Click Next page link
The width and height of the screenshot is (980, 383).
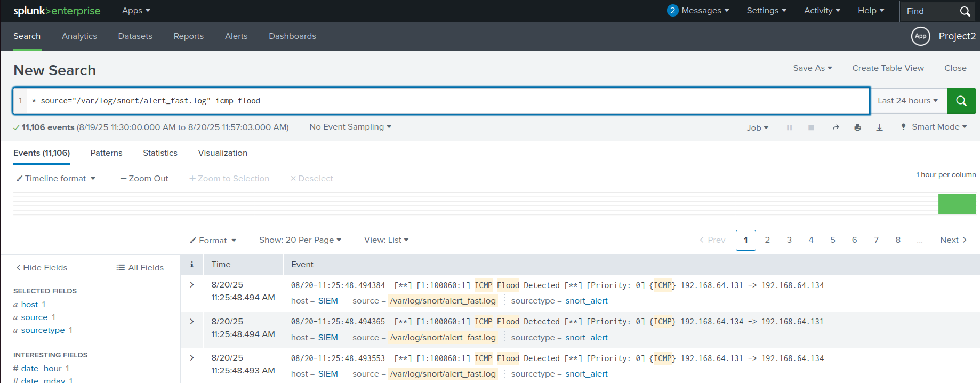pyautogui.click(x=953, y=240)
